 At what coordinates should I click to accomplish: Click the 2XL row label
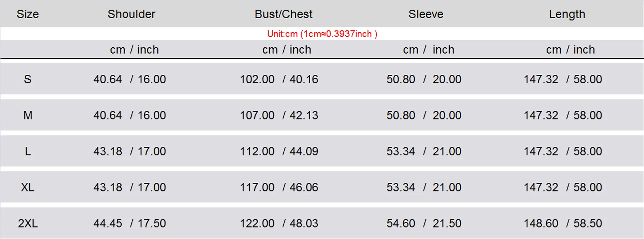click(x=28, y=223)
